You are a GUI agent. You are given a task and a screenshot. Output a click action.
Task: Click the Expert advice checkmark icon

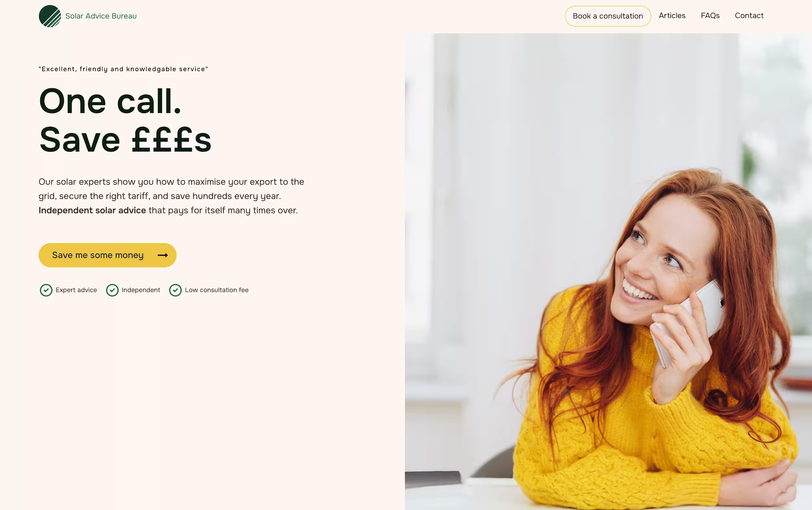click(x=46, y=290)
